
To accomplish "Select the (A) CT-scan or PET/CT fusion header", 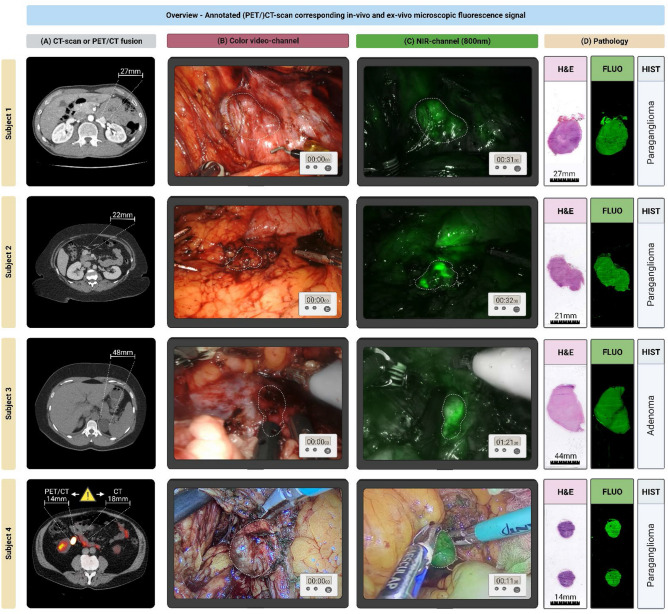I will [91, 41].
